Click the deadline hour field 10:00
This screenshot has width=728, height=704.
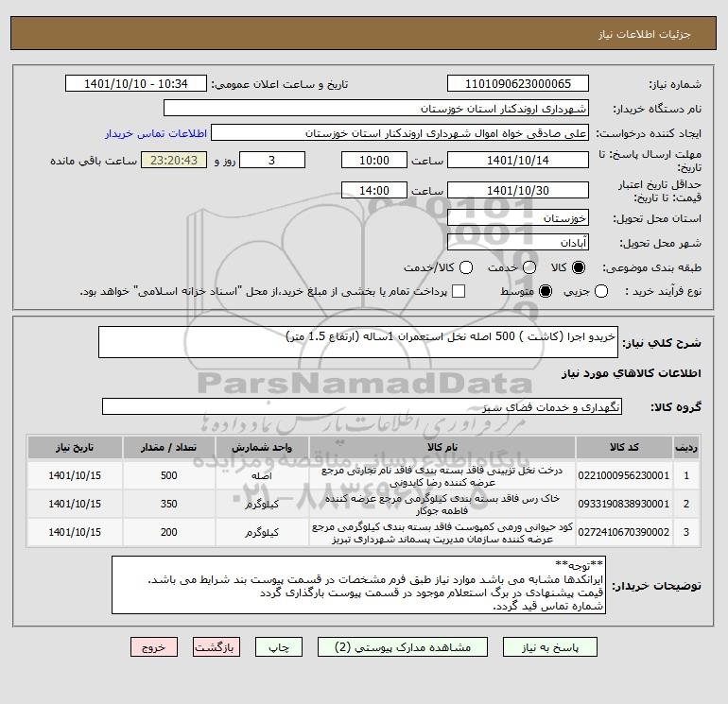click(374, 161)
